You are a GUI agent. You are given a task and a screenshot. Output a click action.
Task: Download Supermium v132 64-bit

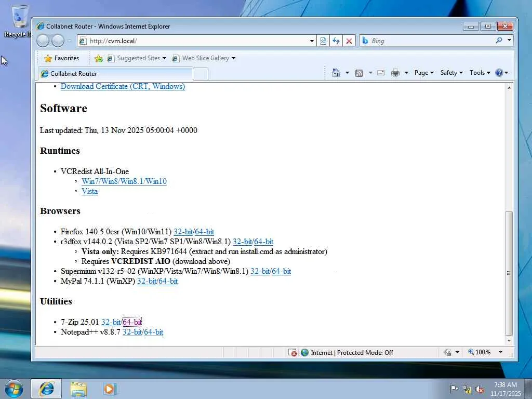(x=281, y=271)
